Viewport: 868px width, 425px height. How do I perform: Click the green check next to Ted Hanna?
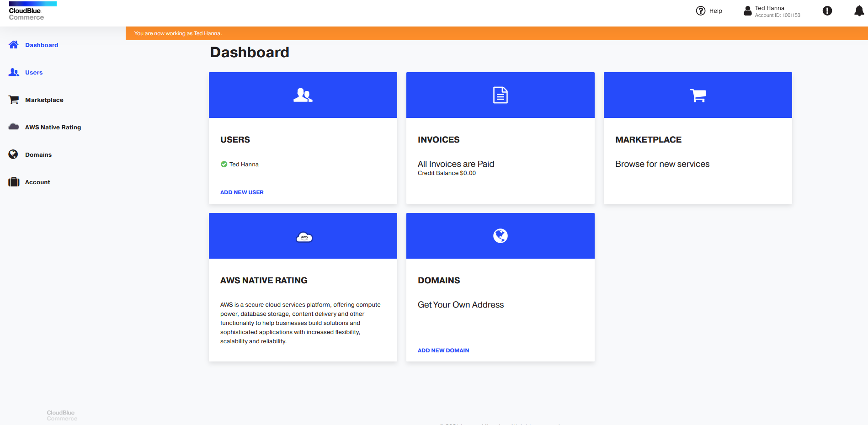(224, 164)
